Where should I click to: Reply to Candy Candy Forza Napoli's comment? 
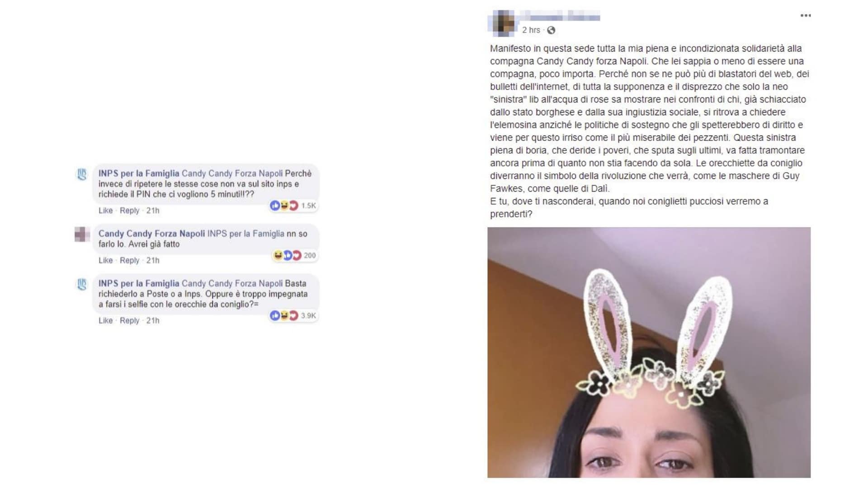click(129, 260)
